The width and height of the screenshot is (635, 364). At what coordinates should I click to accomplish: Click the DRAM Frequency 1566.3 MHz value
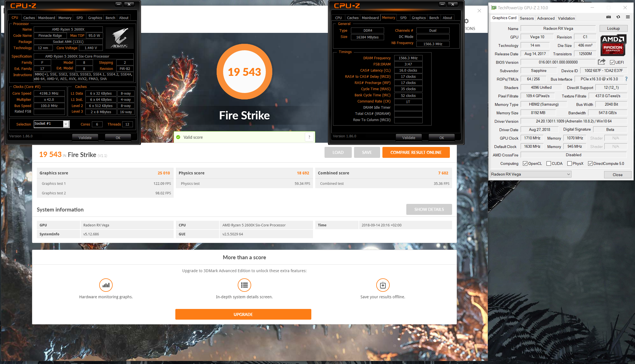click(x=408, y=58)
